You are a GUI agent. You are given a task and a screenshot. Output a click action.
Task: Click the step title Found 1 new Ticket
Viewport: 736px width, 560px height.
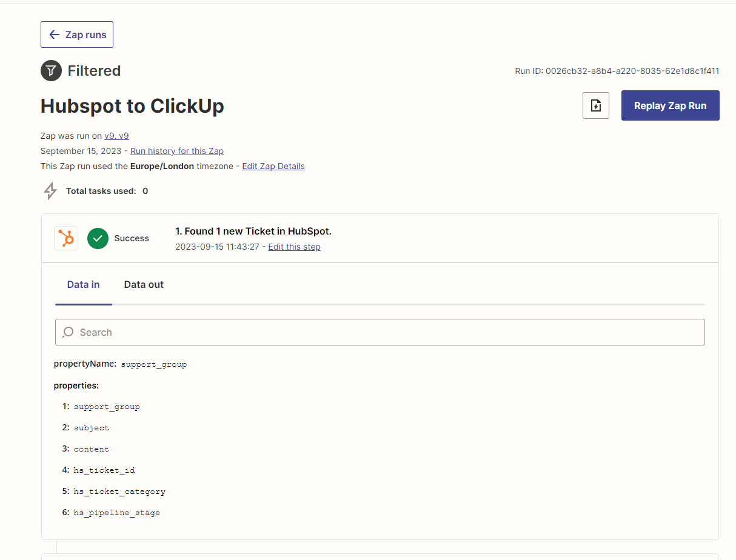point(253,231)
